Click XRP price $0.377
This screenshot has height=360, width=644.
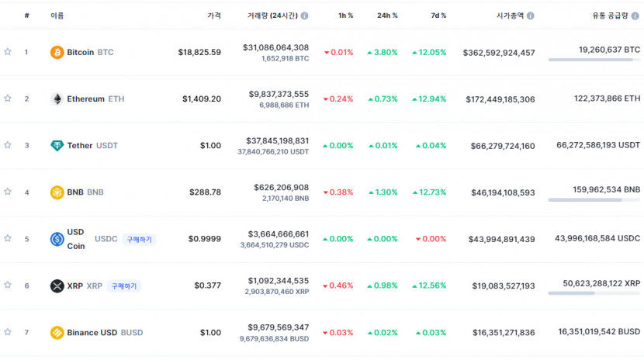[208, 286]
